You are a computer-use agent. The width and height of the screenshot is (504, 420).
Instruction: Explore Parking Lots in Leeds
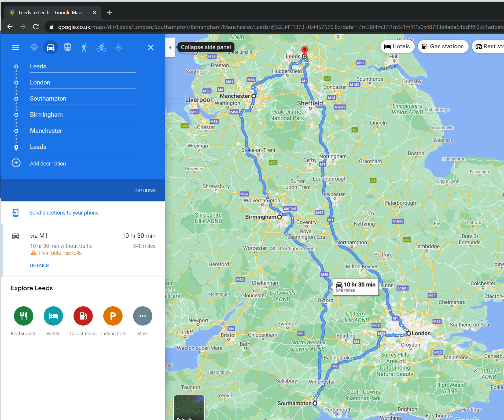coord(113,316)
